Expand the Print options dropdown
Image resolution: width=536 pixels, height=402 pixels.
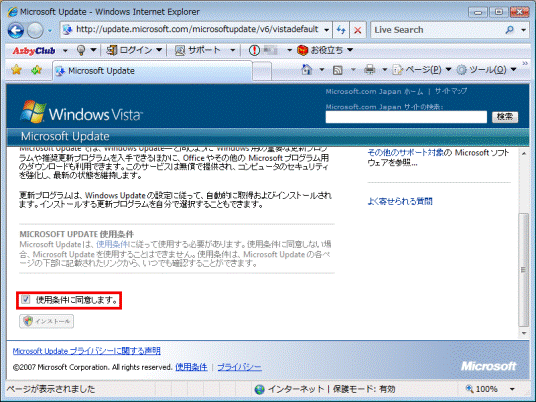point(385,70)
